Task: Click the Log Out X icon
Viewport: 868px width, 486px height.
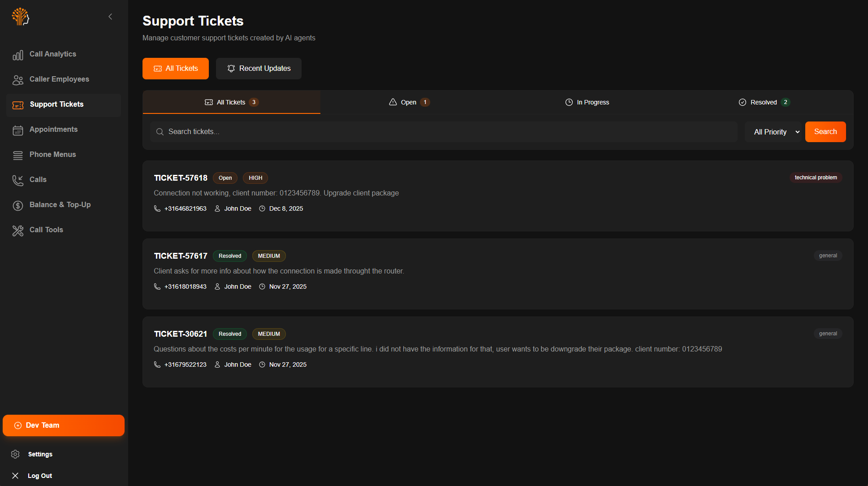Action: 15,476
